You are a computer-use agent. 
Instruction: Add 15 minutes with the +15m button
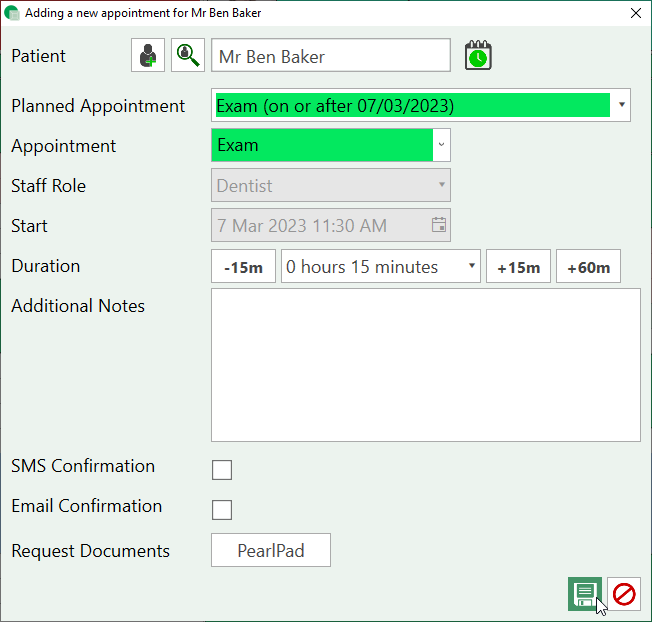(518, 267)
